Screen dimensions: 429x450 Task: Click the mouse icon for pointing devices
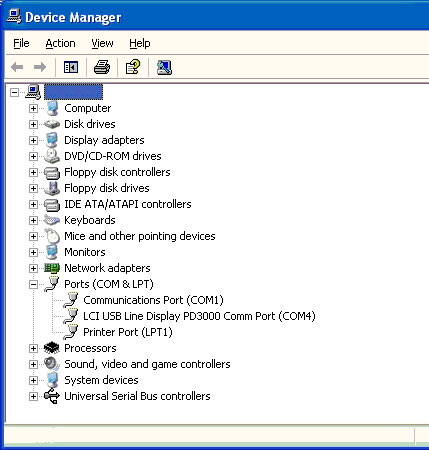pos(52,236)
